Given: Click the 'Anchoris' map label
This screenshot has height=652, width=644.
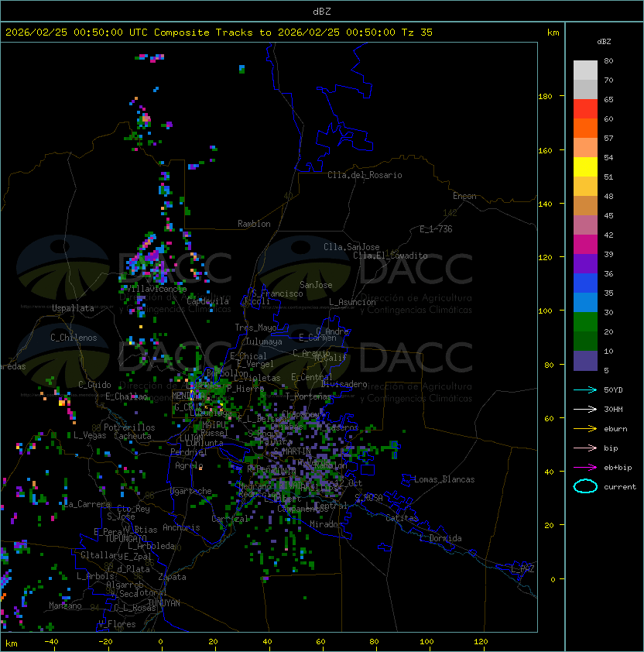Looking at the screenshot, I should click(181, 527).
